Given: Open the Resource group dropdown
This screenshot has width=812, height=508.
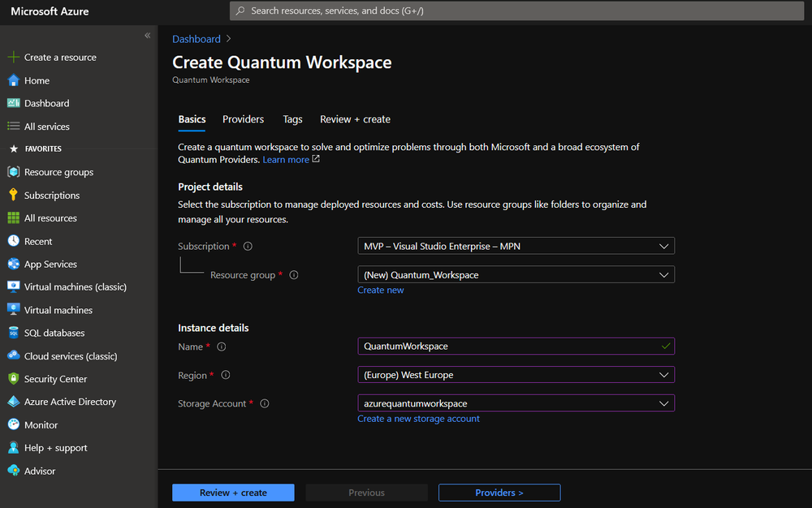Looking at the screenshot, I should (516, 274).
